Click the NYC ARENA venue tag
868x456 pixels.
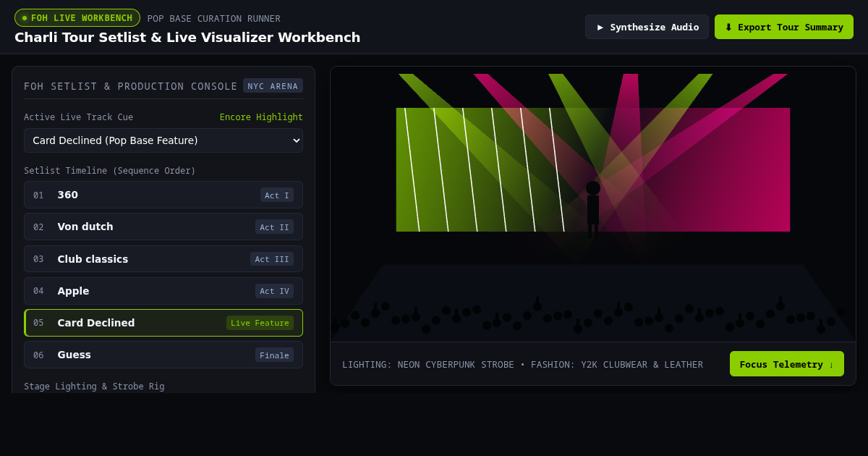click(273, 85)
